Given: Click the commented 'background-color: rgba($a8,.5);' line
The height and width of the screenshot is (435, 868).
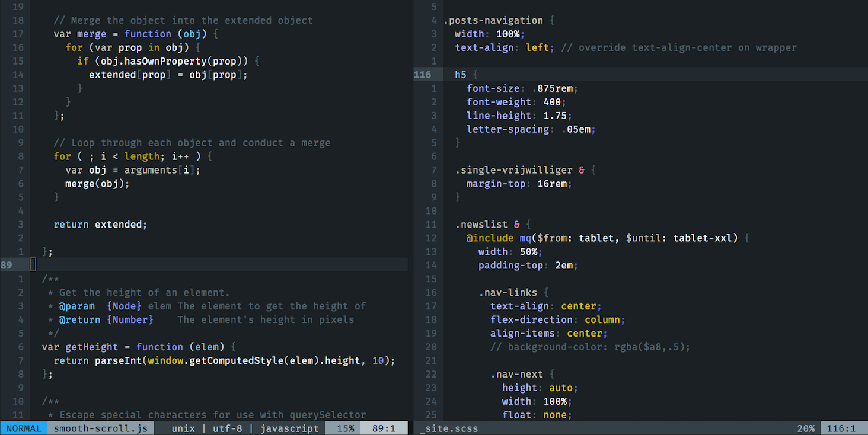Looking at the screenshot, I should pos(591,347).
